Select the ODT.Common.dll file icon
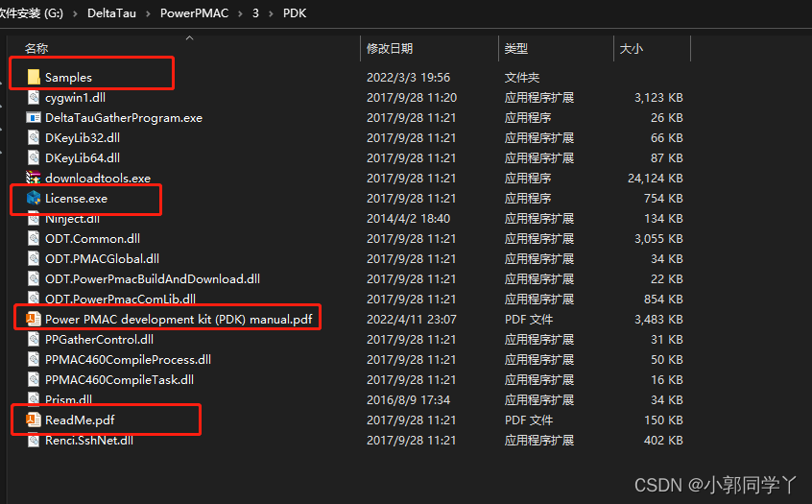 34,238
